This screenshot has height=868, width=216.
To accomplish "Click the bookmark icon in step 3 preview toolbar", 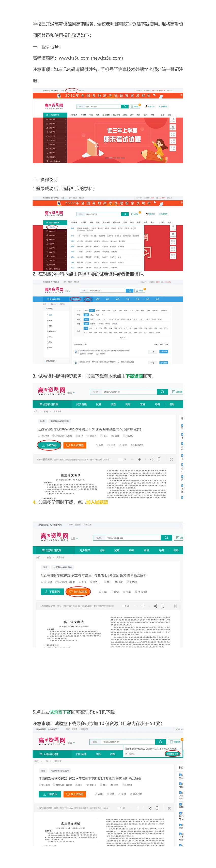I will [159, 460].
